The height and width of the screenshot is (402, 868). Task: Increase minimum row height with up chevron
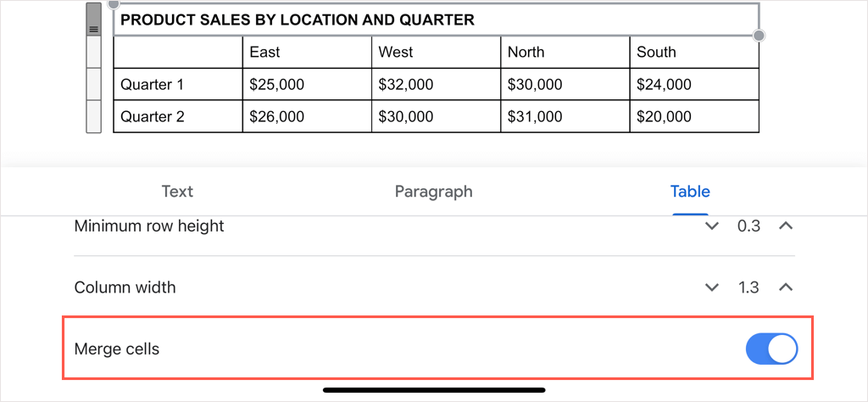[x=786, y=226]
